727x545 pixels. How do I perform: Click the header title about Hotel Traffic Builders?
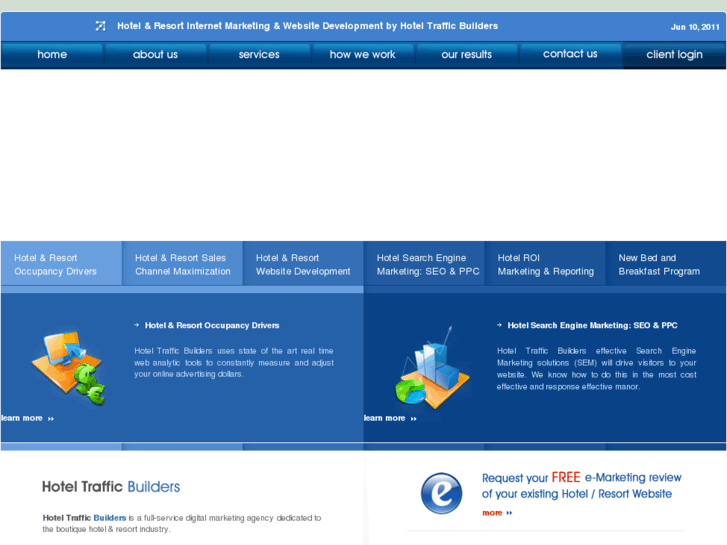point(307,26)
